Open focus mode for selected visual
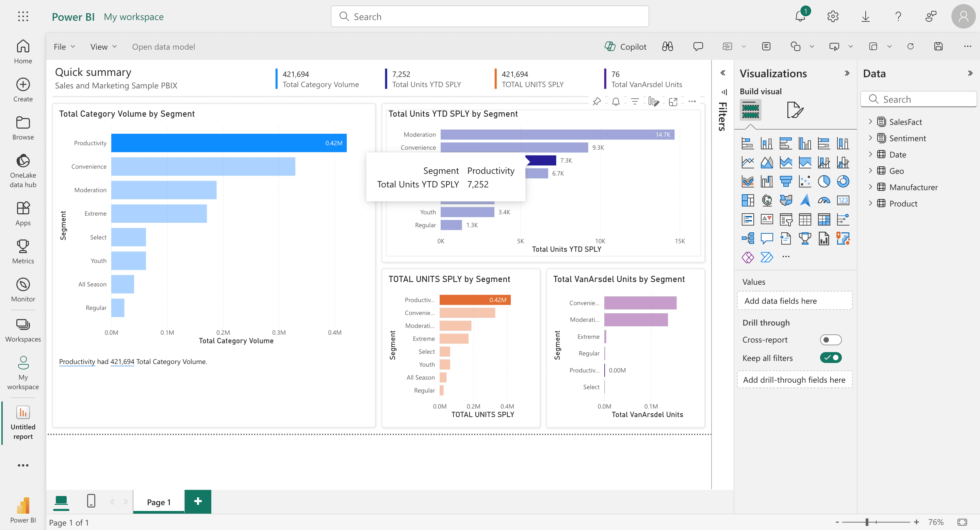The height and width of the screenshot is (530, 980). [x=673, y=101]
